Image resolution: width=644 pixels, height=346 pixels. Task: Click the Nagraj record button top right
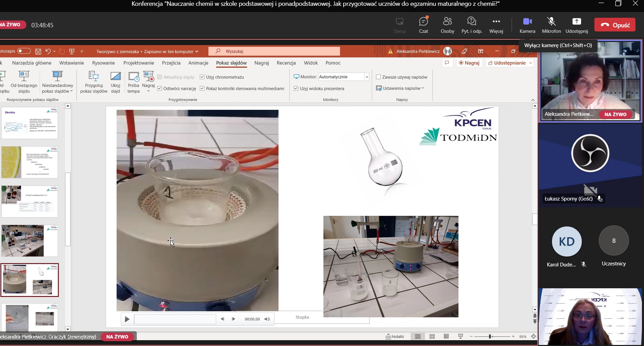coord(469,63)
